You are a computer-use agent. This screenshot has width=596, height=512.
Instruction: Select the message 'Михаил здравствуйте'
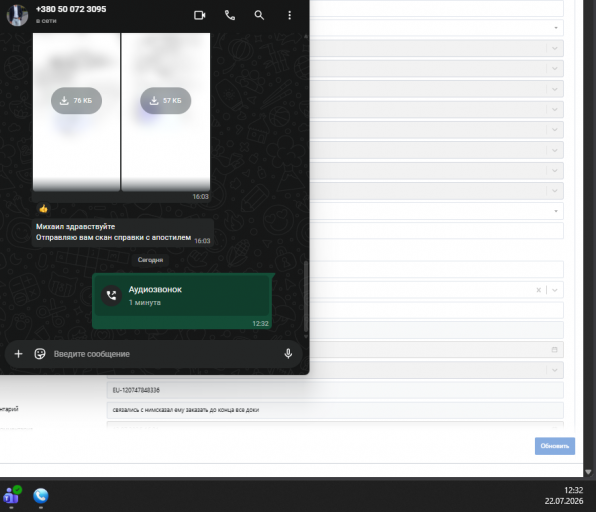pyautogui.click(x=75, y=227)
